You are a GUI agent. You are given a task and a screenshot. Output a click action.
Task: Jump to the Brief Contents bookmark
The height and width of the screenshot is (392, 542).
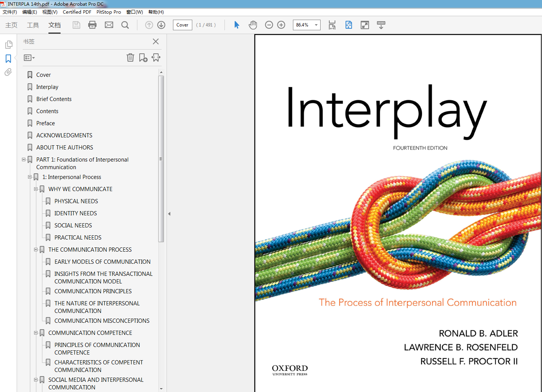54,99
